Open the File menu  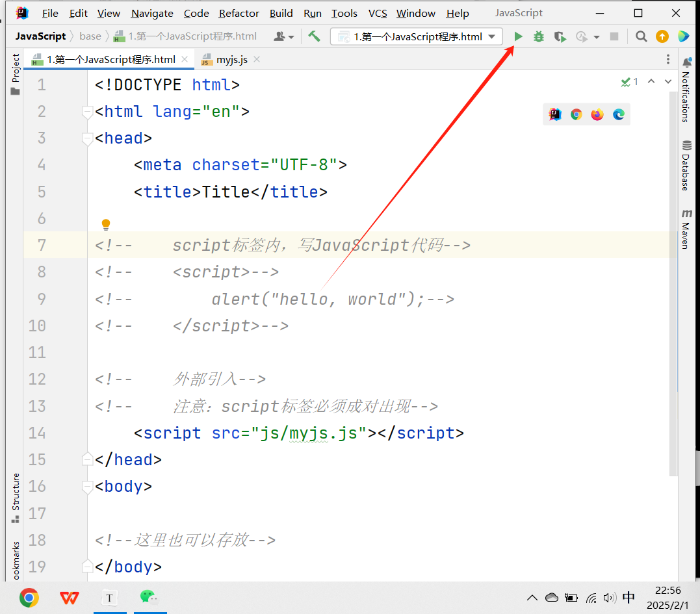point(50,14)
